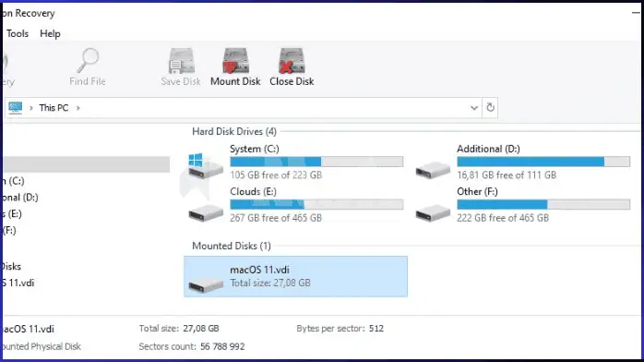Expand the chevron after This PC

pos(78,108)
